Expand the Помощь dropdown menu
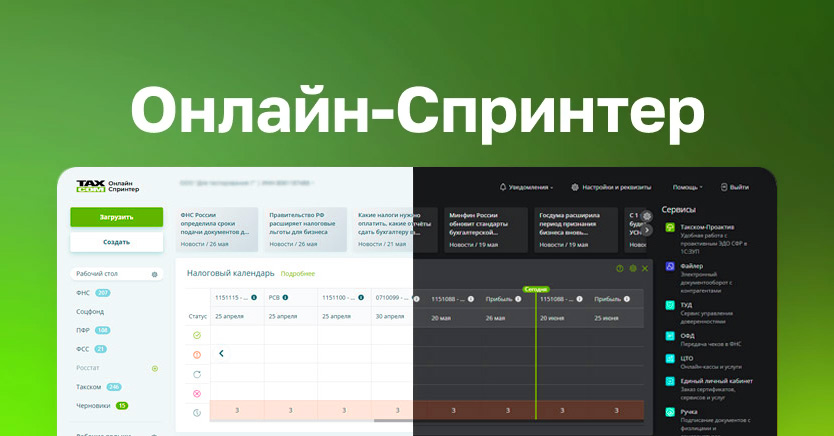The image size is (834, 436). [x=701, y=188]
